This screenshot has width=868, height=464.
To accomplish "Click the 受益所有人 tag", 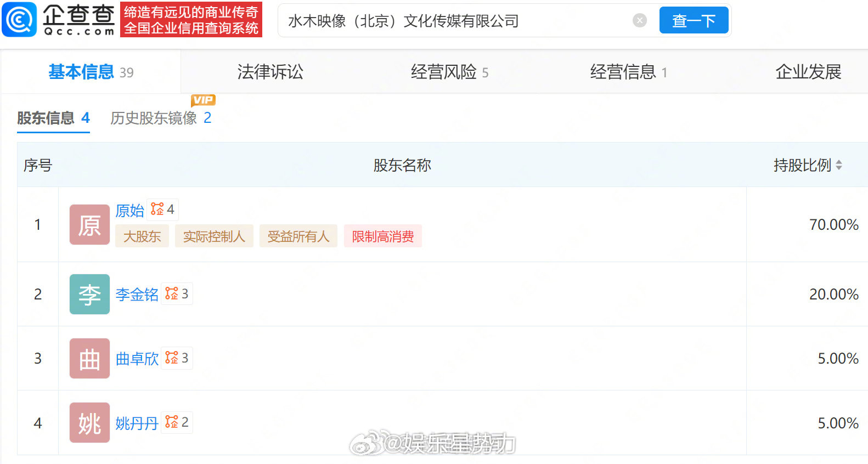I will 298,236.
